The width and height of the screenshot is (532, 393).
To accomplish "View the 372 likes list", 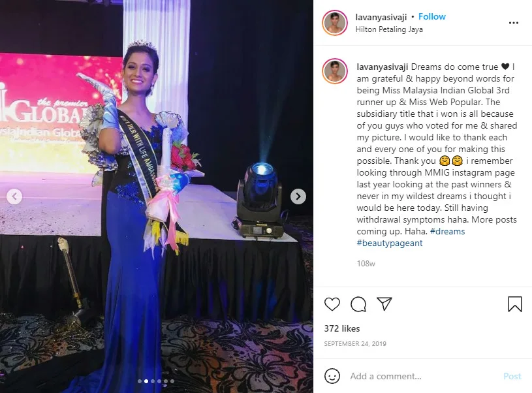I will click(341, 328).
